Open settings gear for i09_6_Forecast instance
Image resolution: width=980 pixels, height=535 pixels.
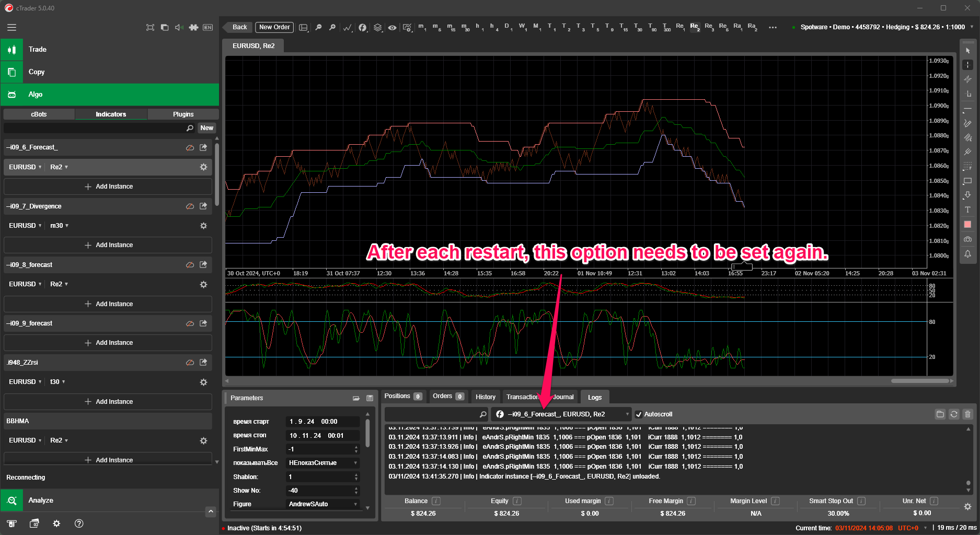click(203, 167)
